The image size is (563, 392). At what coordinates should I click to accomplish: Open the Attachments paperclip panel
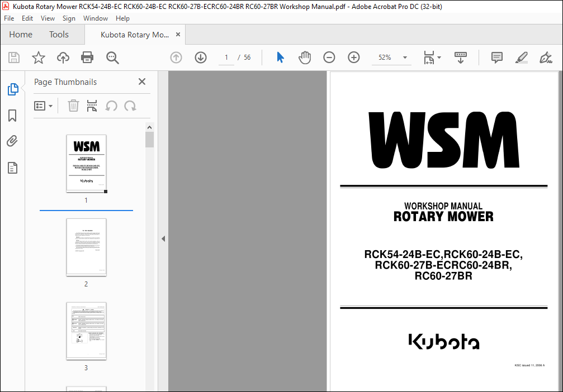(x=12, y=141)
